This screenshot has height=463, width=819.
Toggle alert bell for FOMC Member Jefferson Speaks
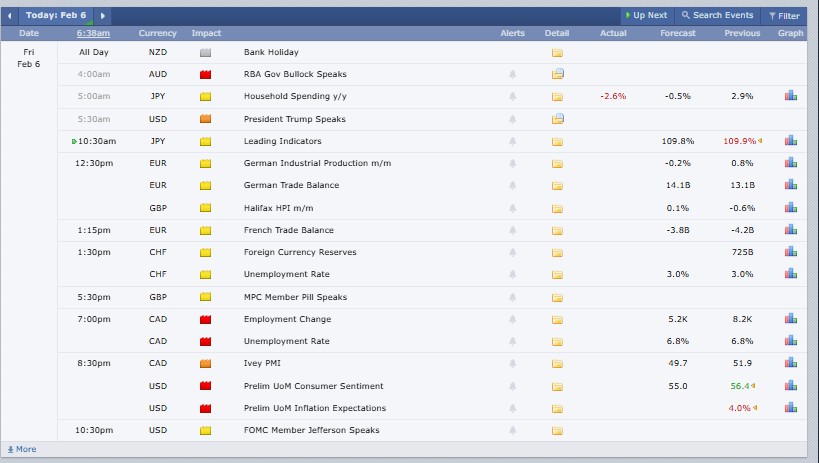point(513,431)
